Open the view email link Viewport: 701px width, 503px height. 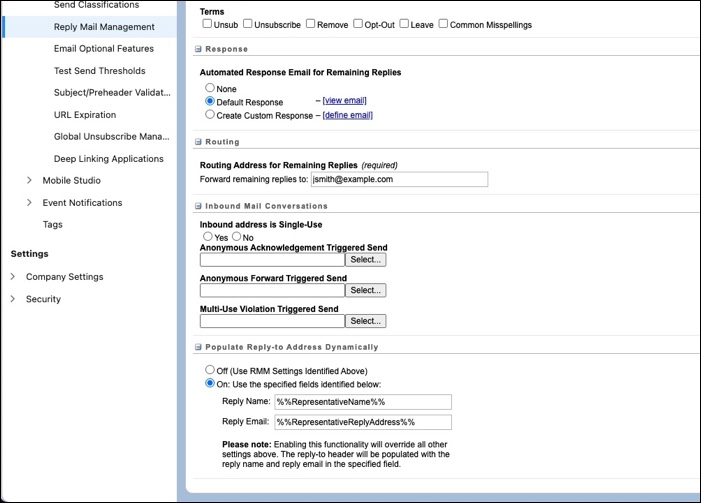(x=344, y=101)
